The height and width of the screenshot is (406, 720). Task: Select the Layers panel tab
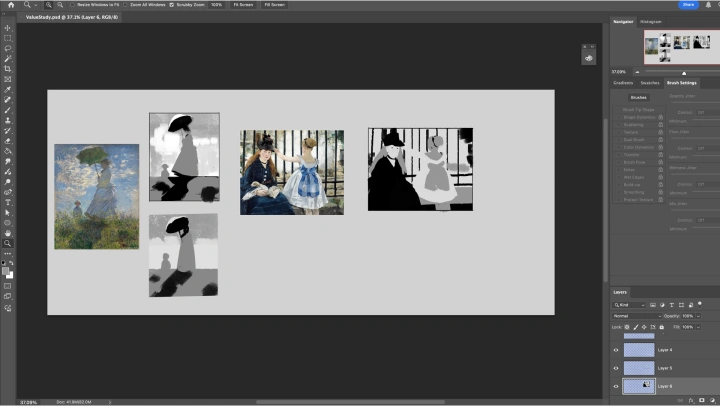[620, 292]
